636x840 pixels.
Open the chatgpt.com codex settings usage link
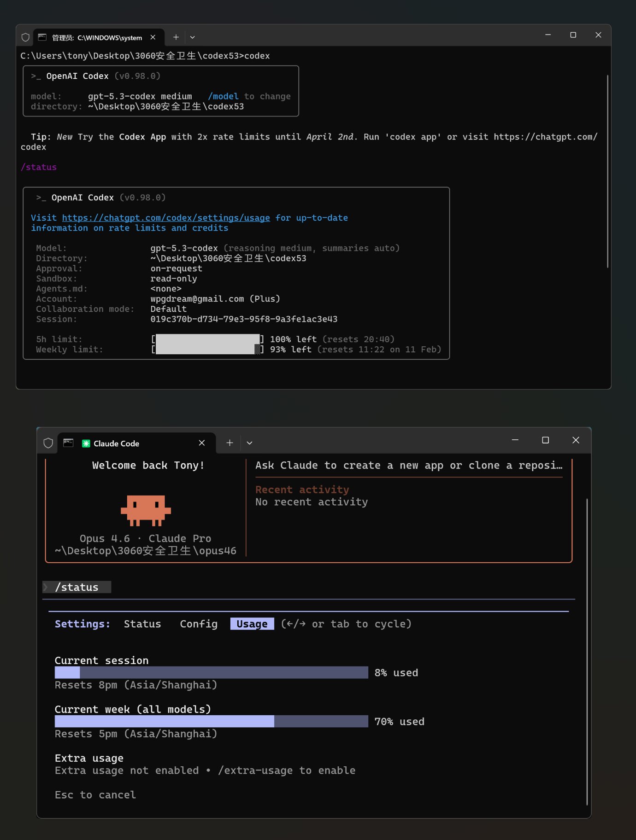coord(166,218)
